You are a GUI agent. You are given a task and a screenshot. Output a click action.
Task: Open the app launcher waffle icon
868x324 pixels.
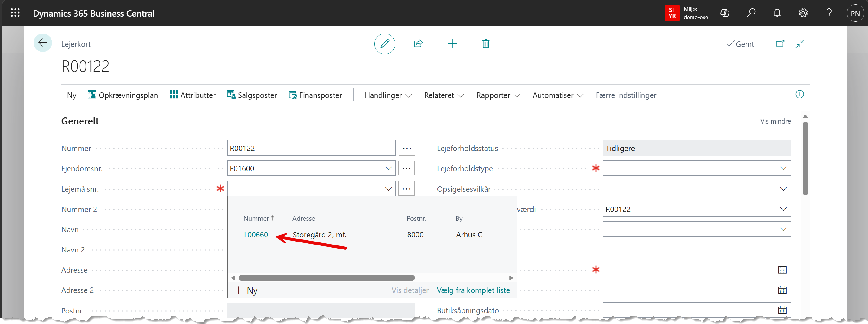point(15,13)
